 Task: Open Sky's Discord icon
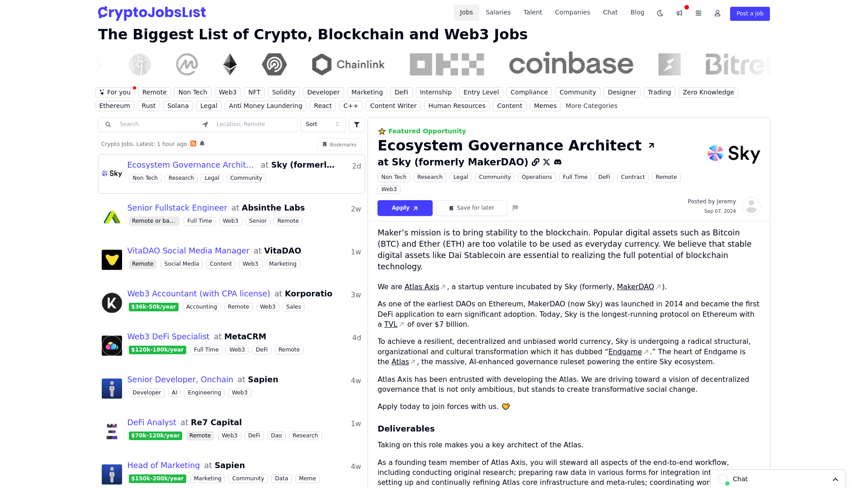pos(558,162)
